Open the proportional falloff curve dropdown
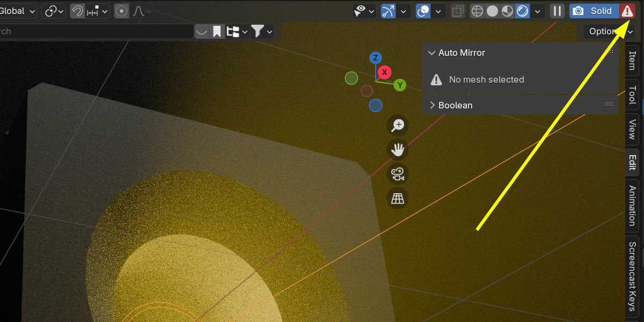The height and width of the screenshot is (322, 644). [141, 11]
